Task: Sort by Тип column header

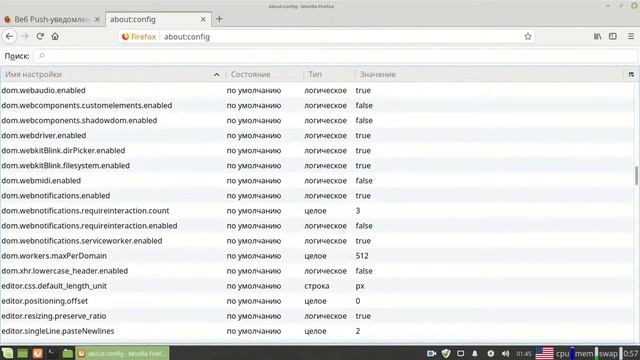Action: point(329,74)
